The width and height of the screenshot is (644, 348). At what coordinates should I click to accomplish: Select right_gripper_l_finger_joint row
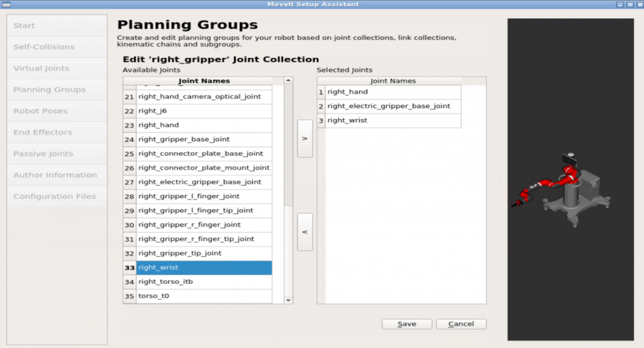pos(204,196)
